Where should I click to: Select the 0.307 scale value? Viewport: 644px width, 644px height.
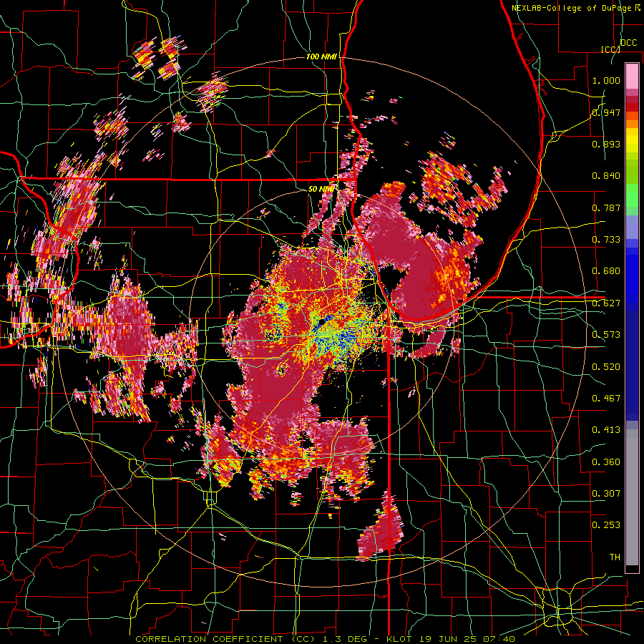pos(606,494)
